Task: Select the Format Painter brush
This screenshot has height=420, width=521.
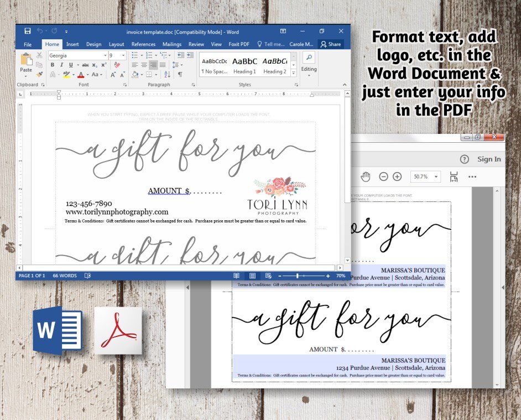Action: tap(39, 75)
